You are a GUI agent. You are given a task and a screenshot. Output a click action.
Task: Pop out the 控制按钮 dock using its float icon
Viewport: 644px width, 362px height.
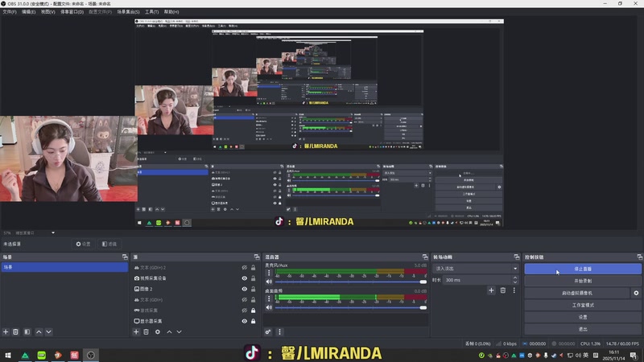tap(639, 257)
